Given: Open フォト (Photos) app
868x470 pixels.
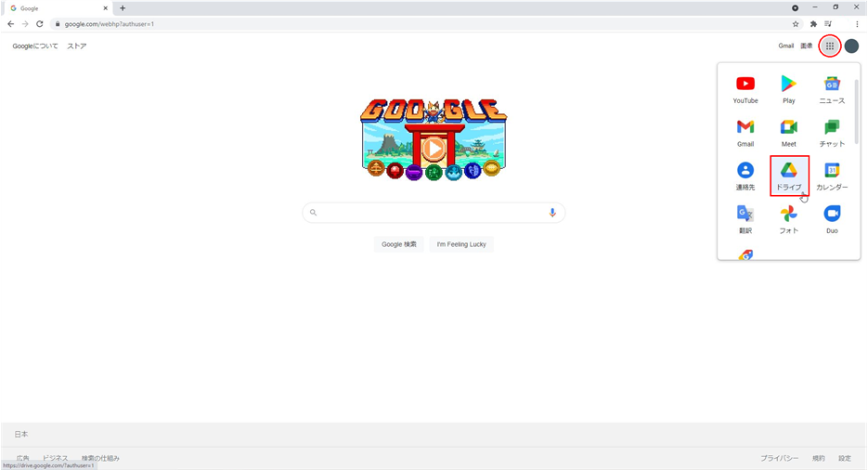Looking at the screenshot, I should [788, 219].
